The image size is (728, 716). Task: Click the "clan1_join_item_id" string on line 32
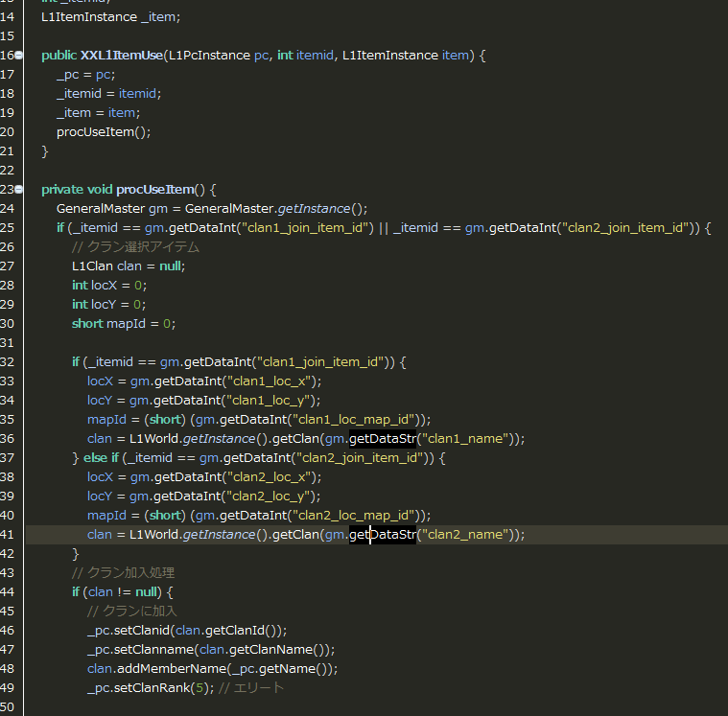coord(320,362)
